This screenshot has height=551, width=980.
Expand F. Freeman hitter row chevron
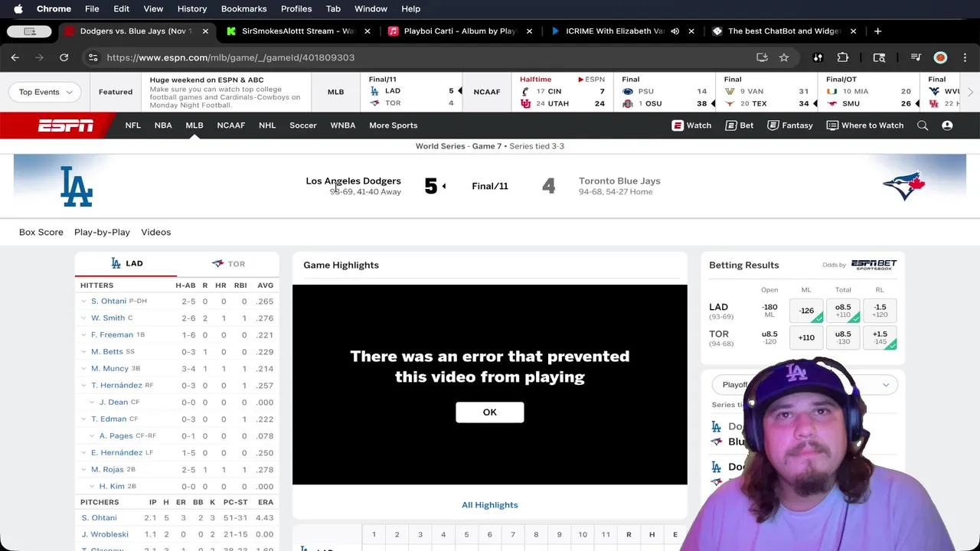(x=83, y=334)
